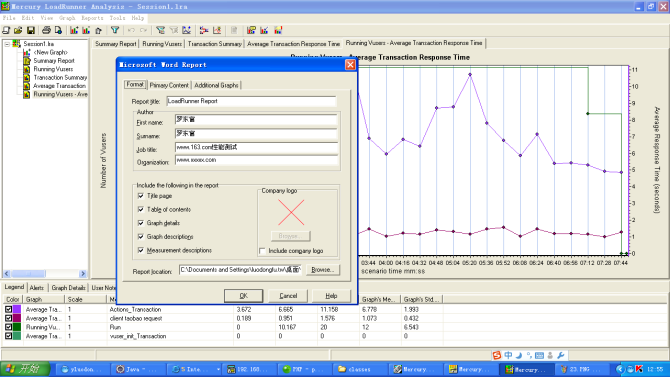Click the Merge graphs toolbar icon
The width and height of the screenshot is (670, 377).
click(204, 30)
